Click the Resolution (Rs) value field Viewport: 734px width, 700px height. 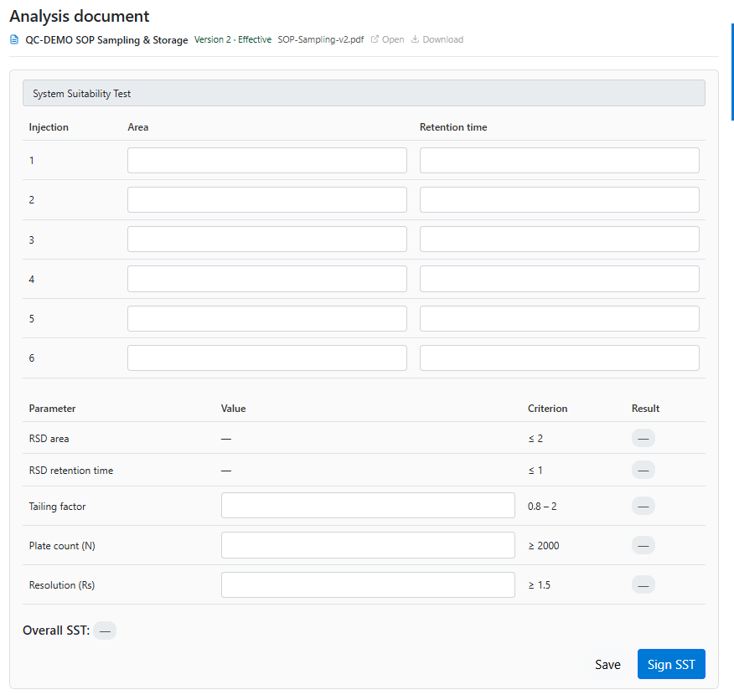tap(368, 585)
